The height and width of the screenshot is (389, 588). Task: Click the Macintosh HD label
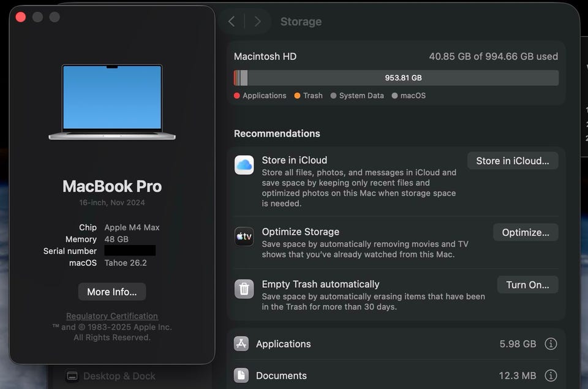pos(265,56)
